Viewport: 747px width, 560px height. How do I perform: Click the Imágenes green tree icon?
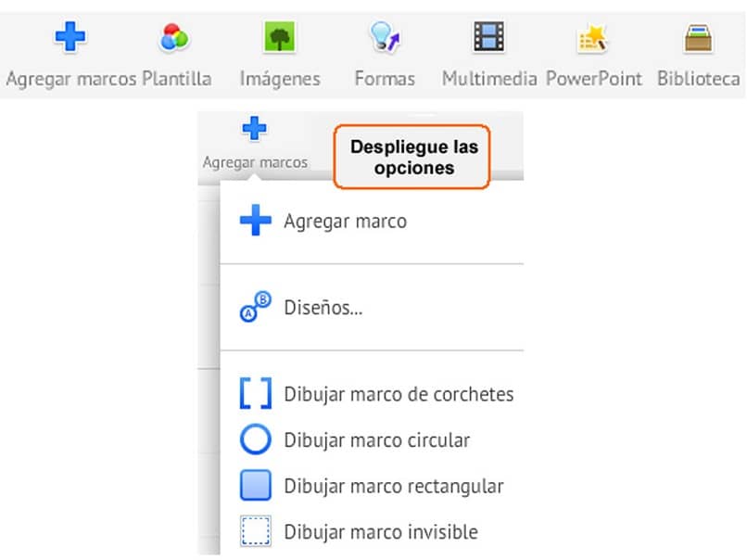(280, 38)
